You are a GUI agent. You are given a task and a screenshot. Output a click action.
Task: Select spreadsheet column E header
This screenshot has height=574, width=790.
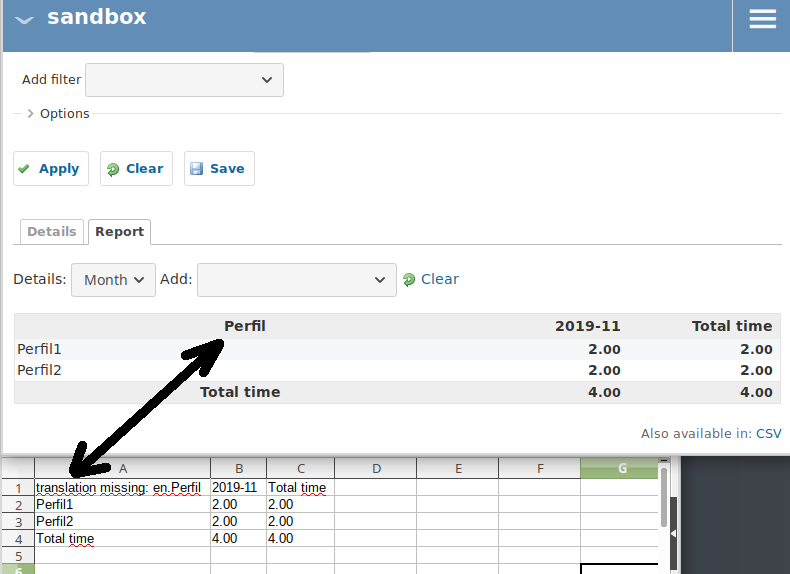tap(458, 468)
